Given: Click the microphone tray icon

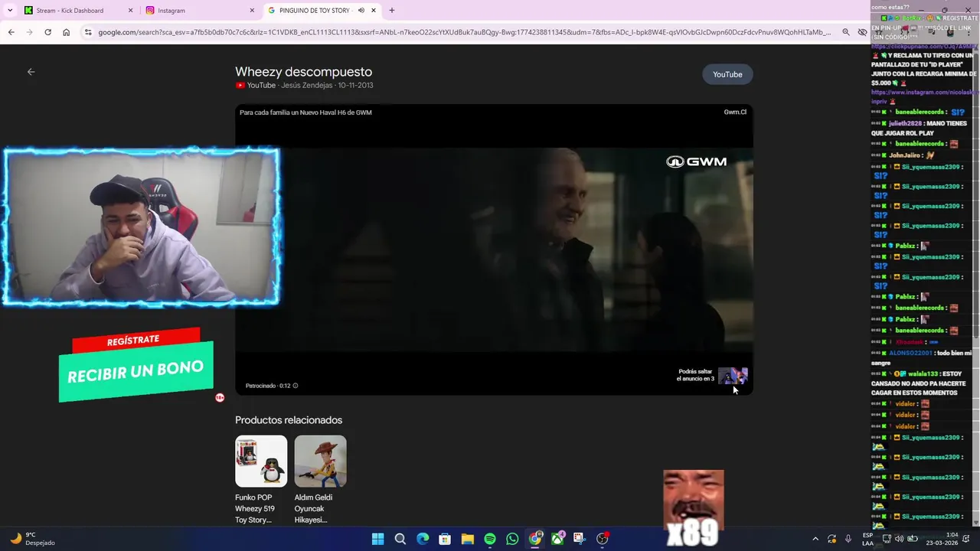Looking at the screenshot, I should 848,539.
